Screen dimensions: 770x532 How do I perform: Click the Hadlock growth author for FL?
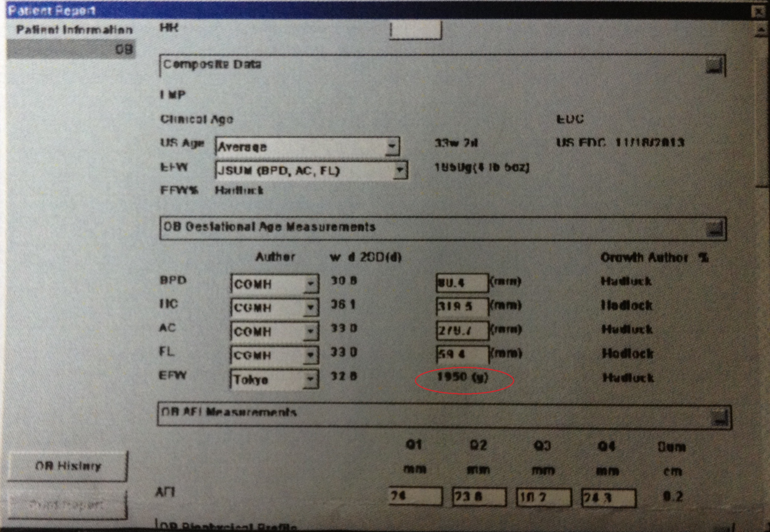click(627, 354)
